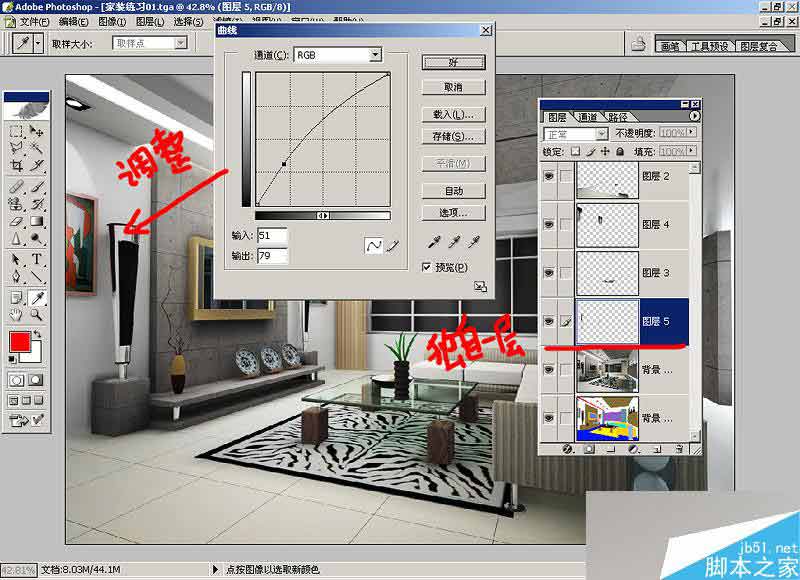Open the 填充 fill arrow

[691, 151]
